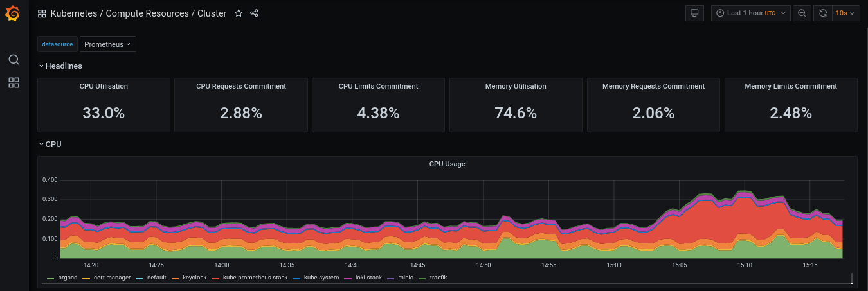Toggle argocd series in CPU legend

click(67, 278)
